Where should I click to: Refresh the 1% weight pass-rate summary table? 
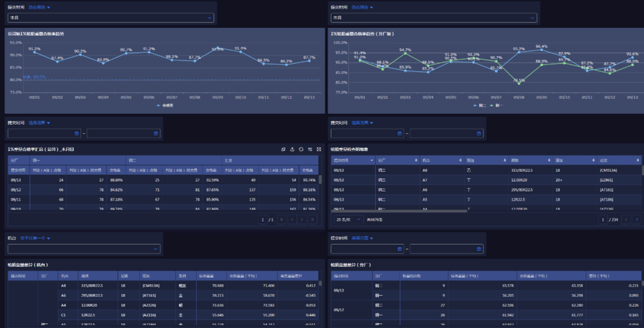[301, 149]
